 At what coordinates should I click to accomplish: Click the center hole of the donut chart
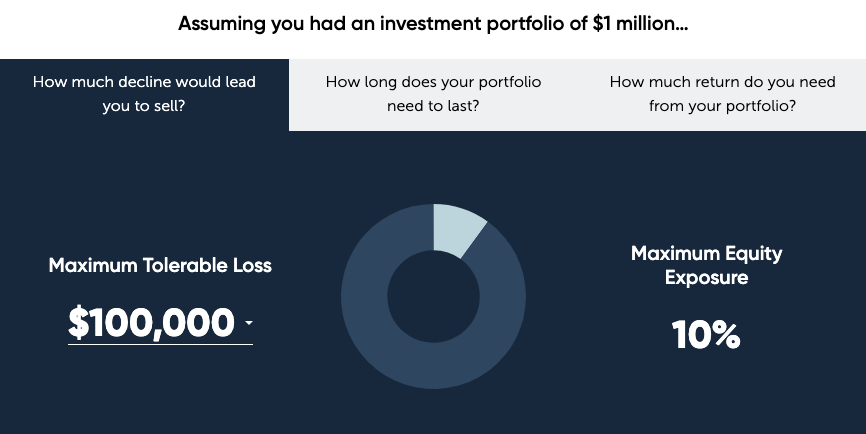[x=433, y=296]
